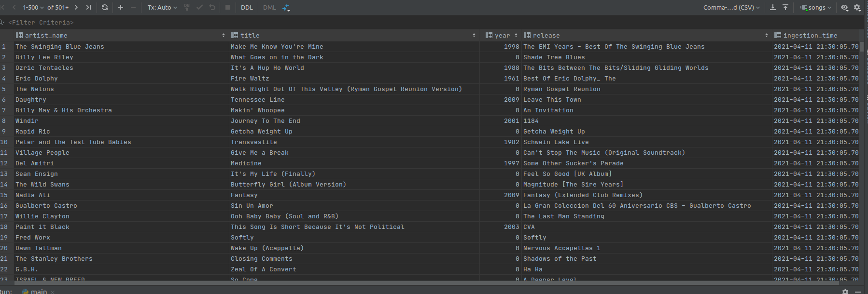Image resolution: width=868 pixels, height=294 pixels.
Task: Go to previous page of rows
Action: click(14, 7)
